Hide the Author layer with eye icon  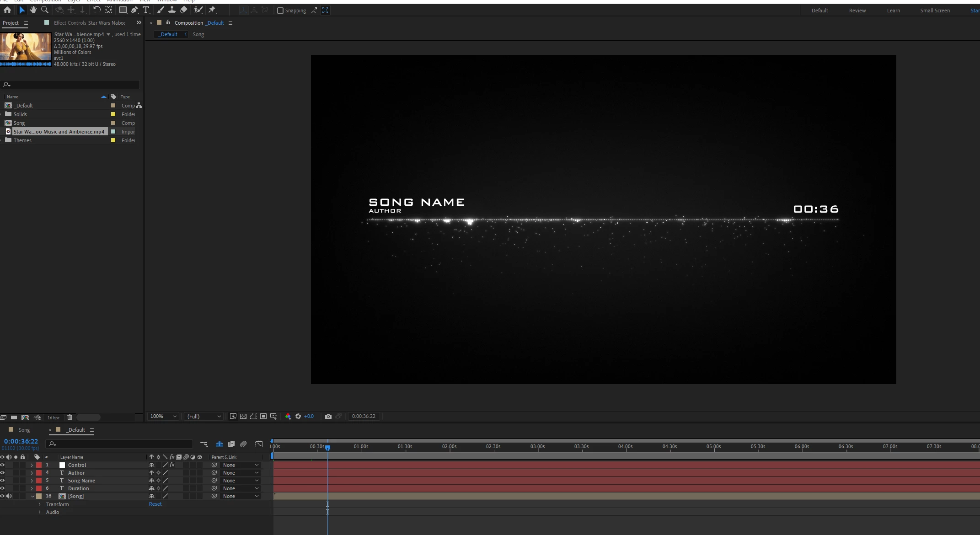tap(2, 473)
